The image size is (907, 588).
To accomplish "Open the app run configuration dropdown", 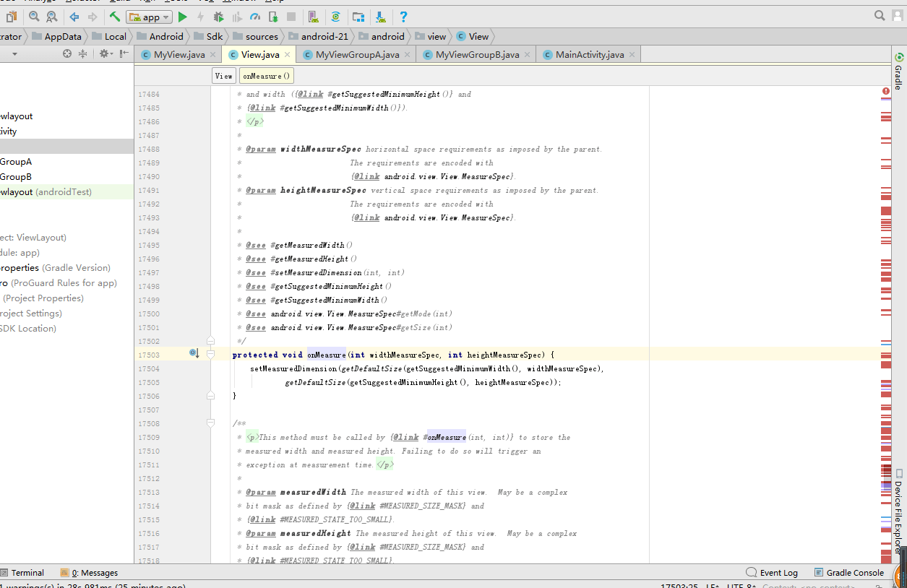I will 149,16.
